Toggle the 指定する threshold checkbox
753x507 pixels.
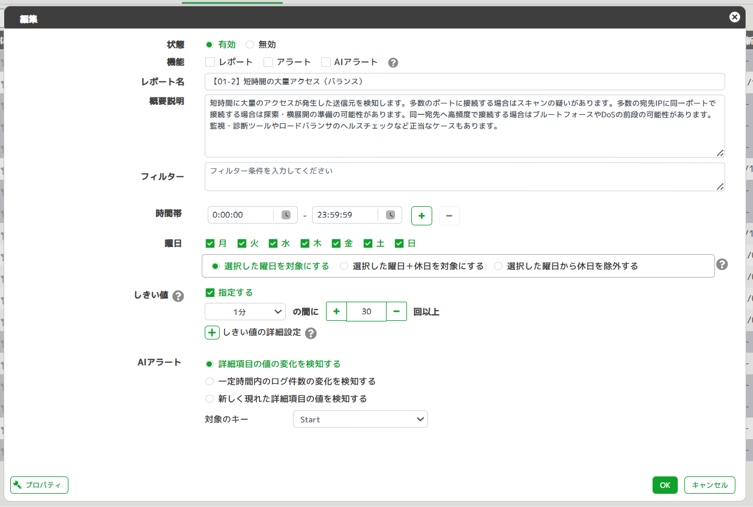[x=210, y=292]
